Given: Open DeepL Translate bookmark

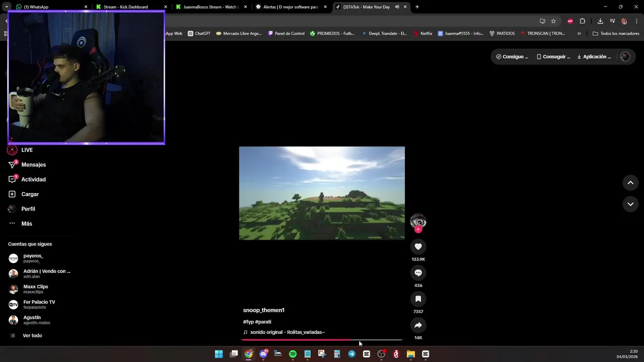Looking at the screenshot, I should [x=384, y=34].
